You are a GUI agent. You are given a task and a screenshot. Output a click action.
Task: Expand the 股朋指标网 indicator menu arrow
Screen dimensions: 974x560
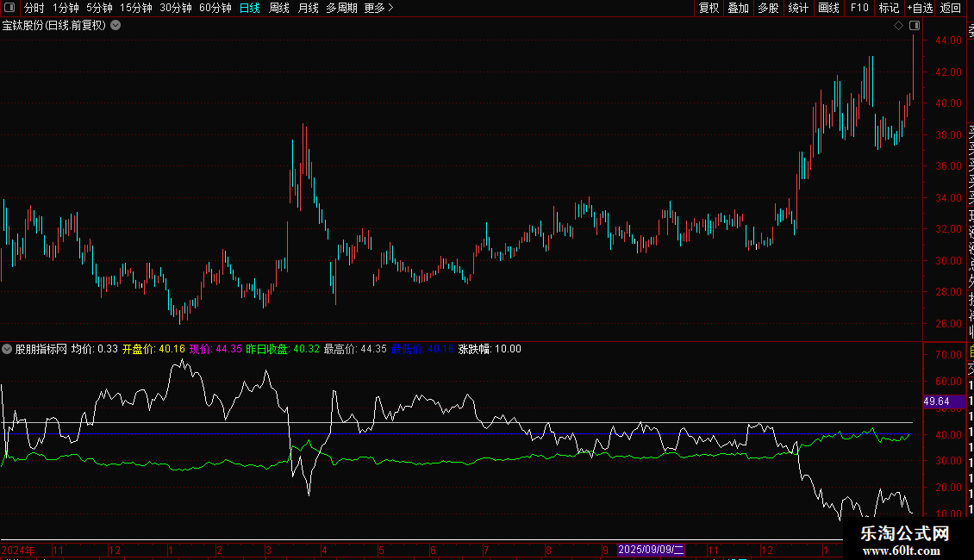point(8,349)
